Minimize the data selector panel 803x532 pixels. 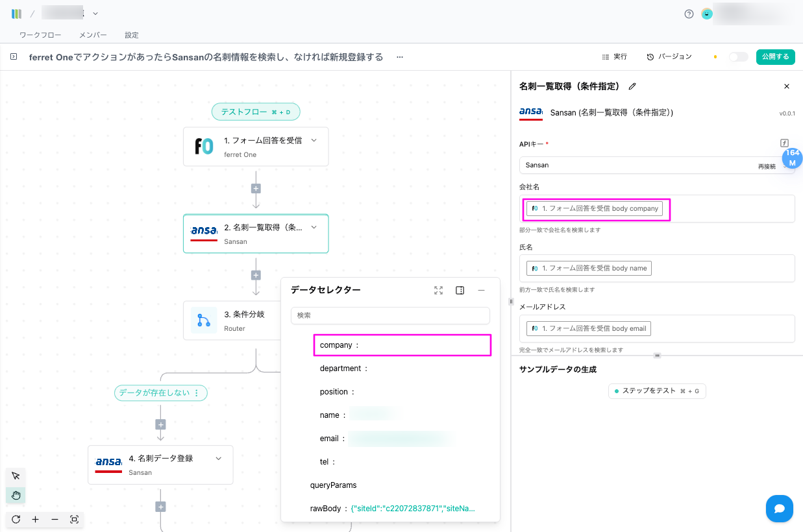pos(481,291)
